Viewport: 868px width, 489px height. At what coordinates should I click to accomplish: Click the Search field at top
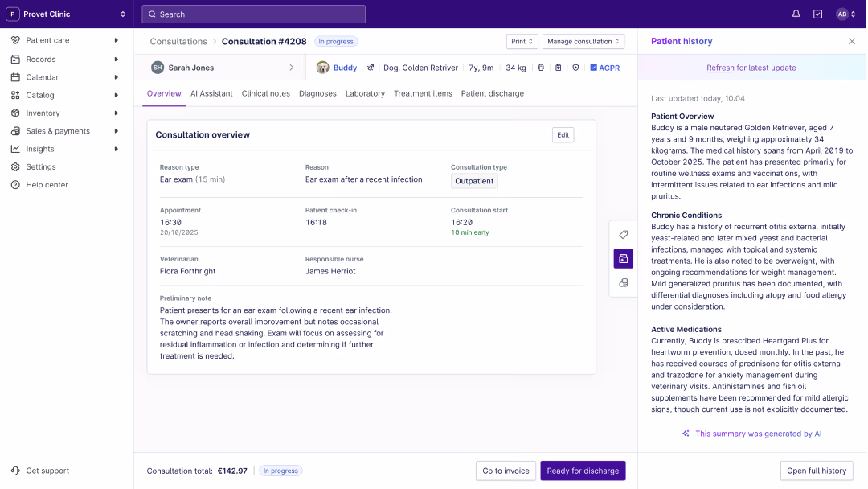[253, 14]
